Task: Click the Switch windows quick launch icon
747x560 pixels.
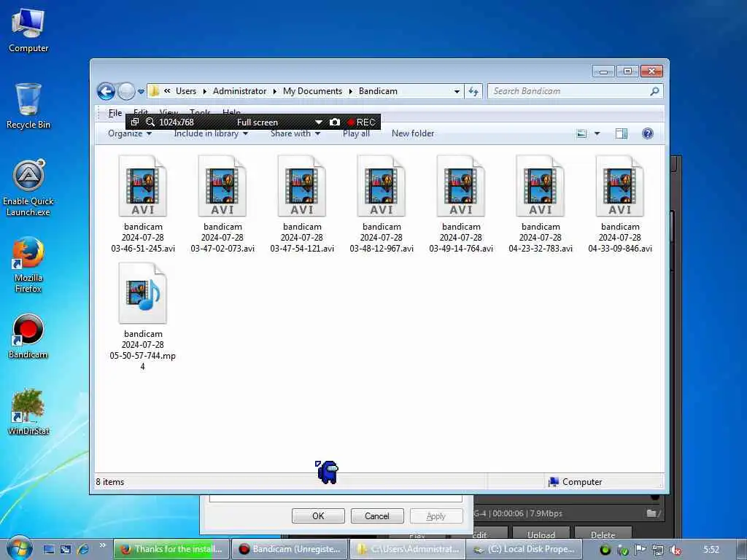Action: point(66,550)
